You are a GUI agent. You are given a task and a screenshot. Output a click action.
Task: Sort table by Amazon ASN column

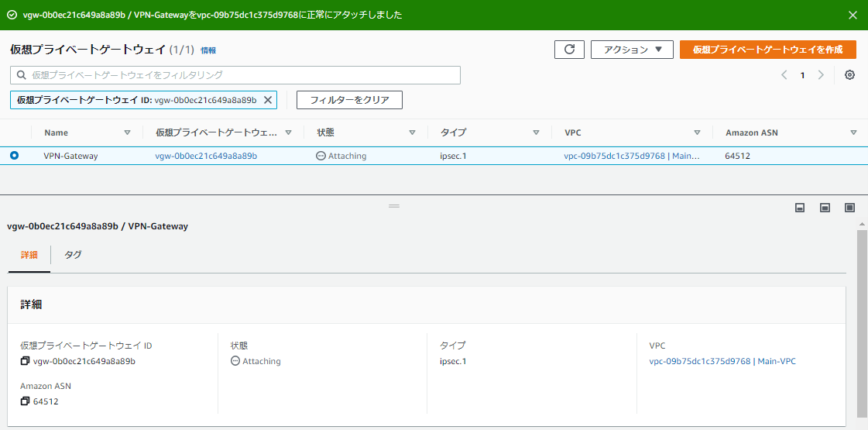coord(853,132)
